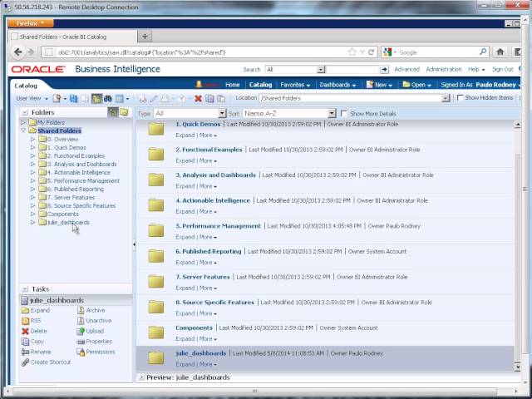The width and height of the screenshot is (532, 399).
Task: Open a new browser tab with plus button
Action: pyautogui.click(x=145, y=37)
